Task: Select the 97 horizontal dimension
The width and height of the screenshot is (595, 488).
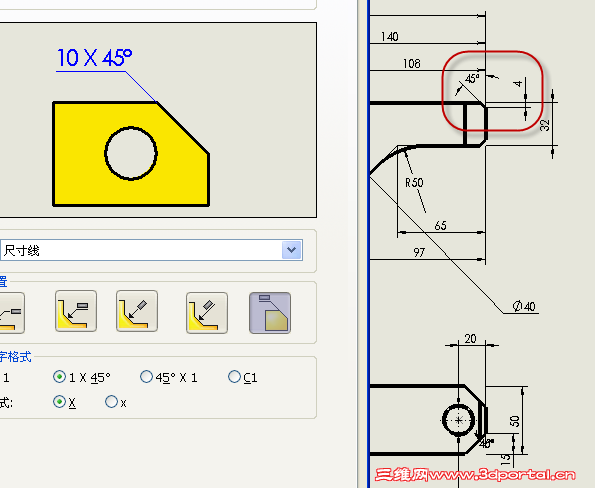Action: coord(419,252)
